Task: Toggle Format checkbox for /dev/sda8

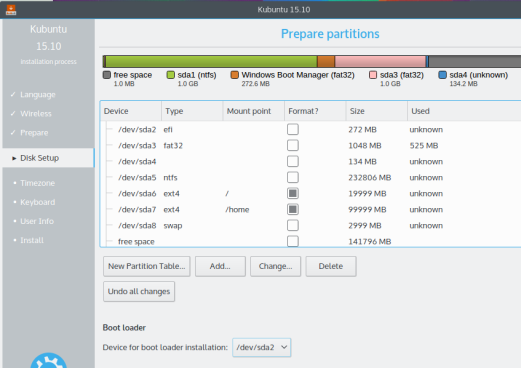Action: [x=293, y=225]
